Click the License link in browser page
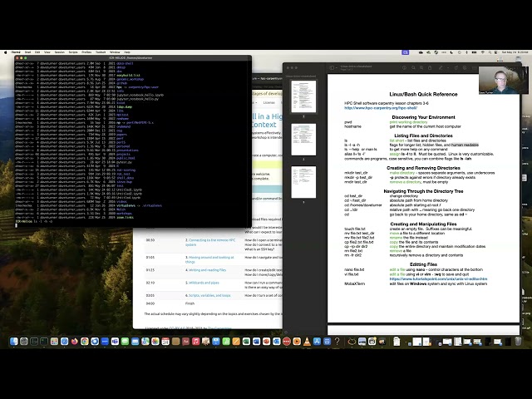Screen dimensions: 532x399 (x=269, y=102)
